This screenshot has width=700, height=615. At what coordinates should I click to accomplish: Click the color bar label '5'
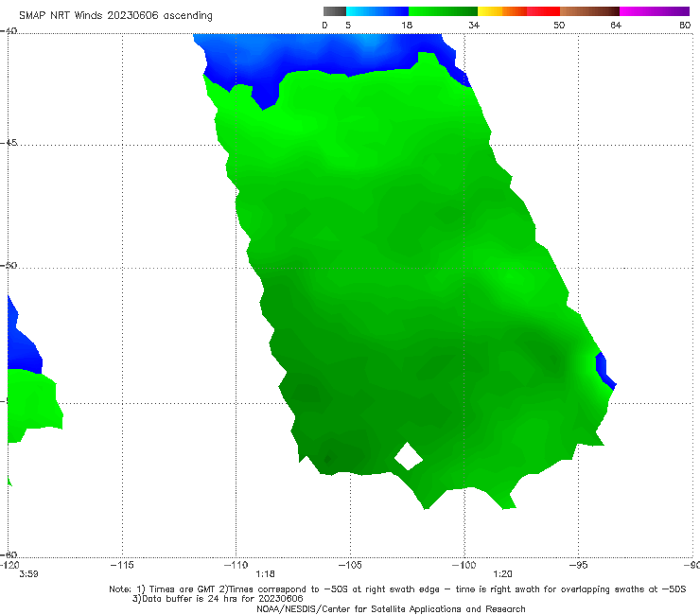tap(348, 26)
